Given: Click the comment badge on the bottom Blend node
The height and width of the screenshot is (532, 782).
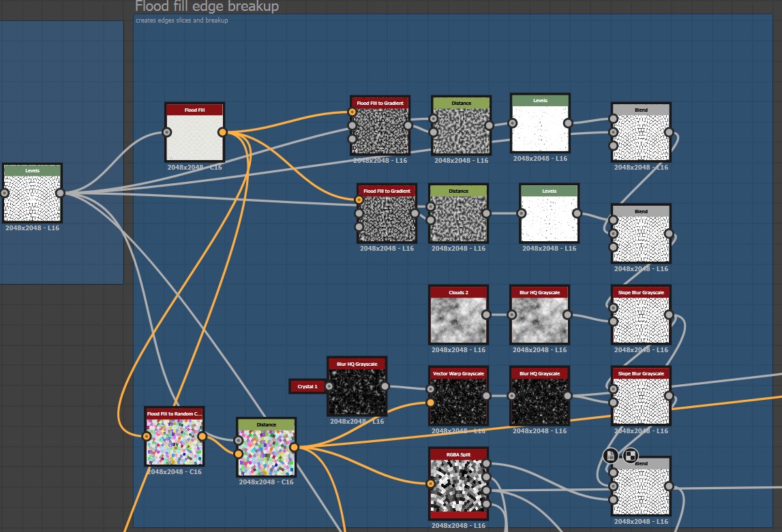Looking at the screenshot, I should coord(609,456).
